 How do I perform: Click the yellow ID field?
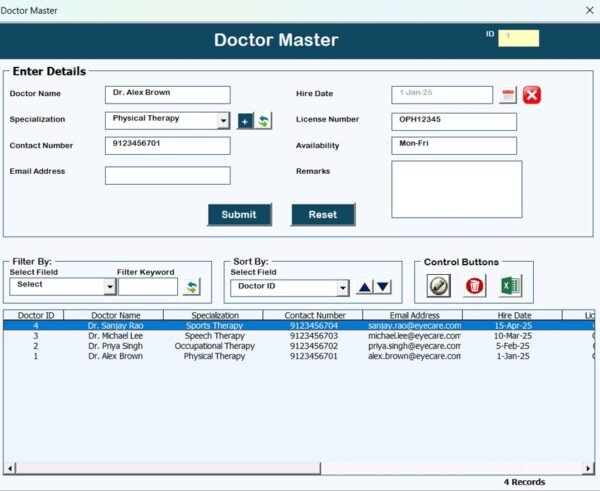pyautogui.click(x=518, y=38)
